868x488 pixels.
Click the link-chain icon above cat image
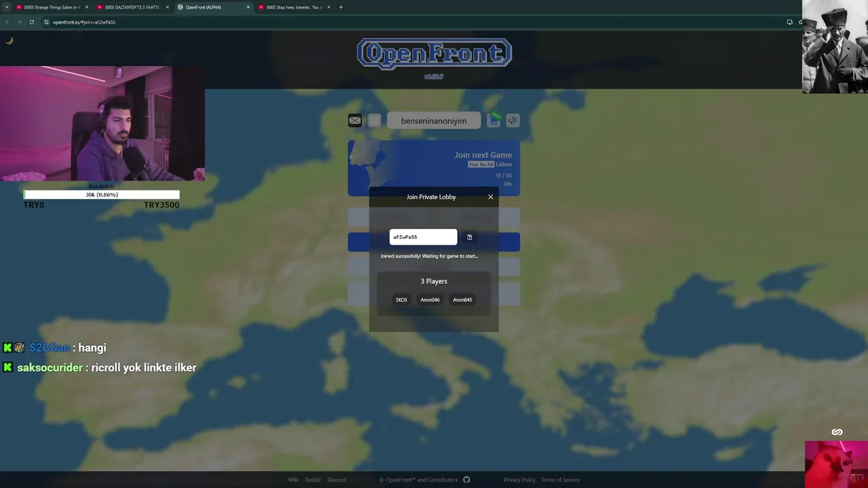click(837, 432)
